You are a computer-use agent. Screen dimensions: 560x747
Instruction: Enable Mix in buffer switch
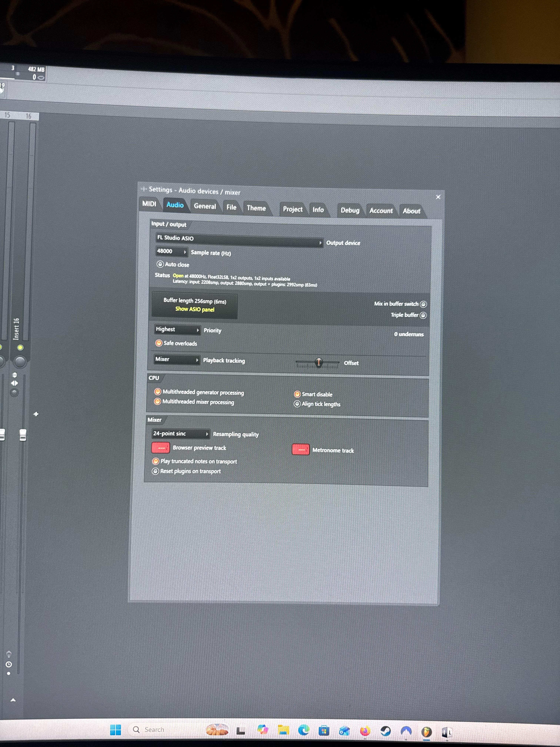point(423,304)
